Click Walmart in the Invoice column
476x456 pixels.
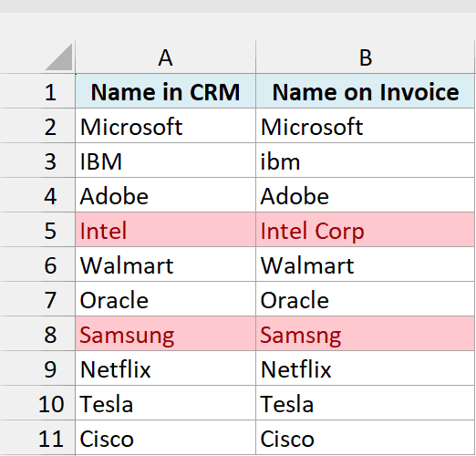pos(365,264)
